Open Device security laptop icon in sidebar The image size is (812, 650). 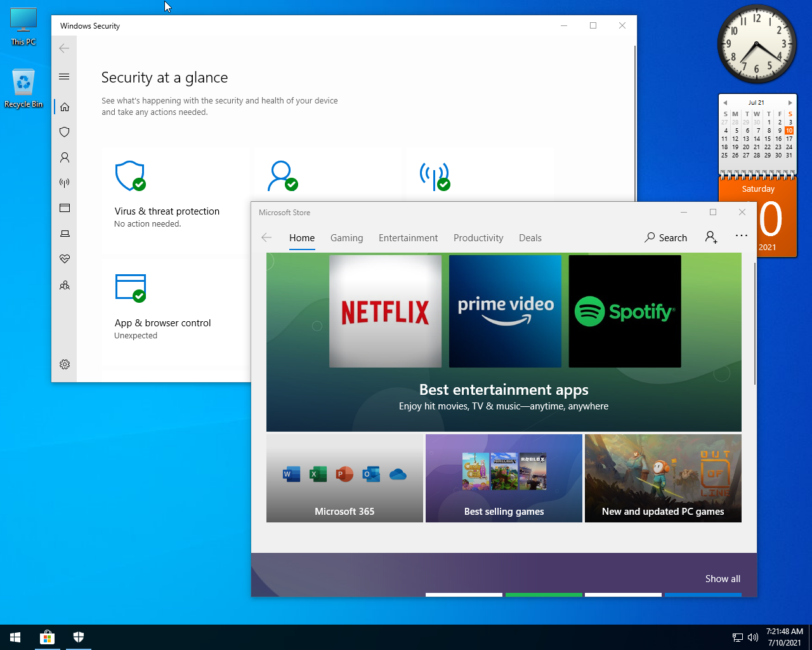pos(64,234)
